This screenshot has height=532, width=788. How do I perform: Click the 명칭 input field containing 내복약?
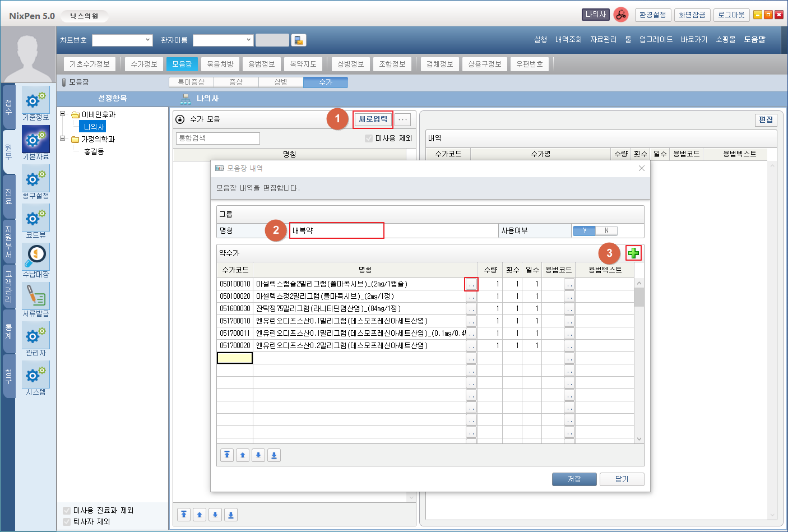336,230
